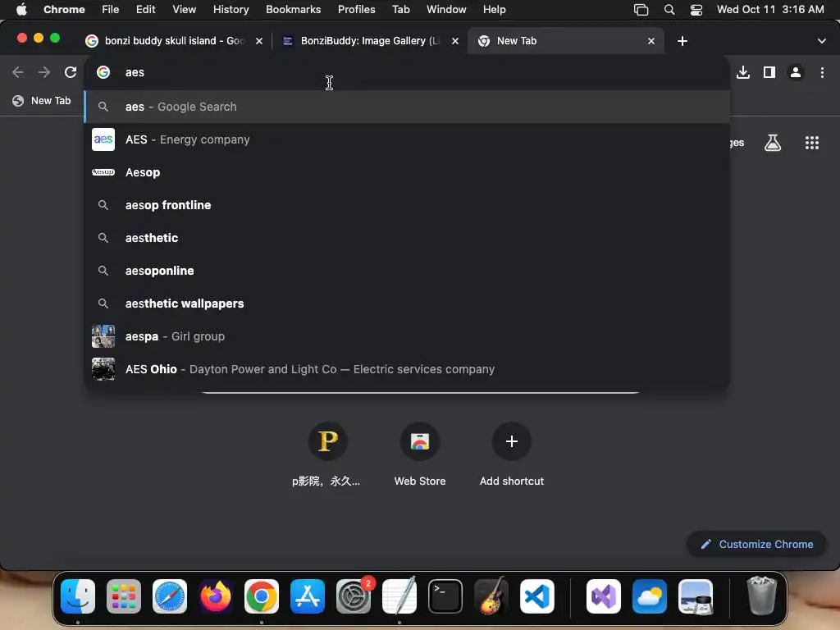Open the View menu

click(x=184, y=10)
